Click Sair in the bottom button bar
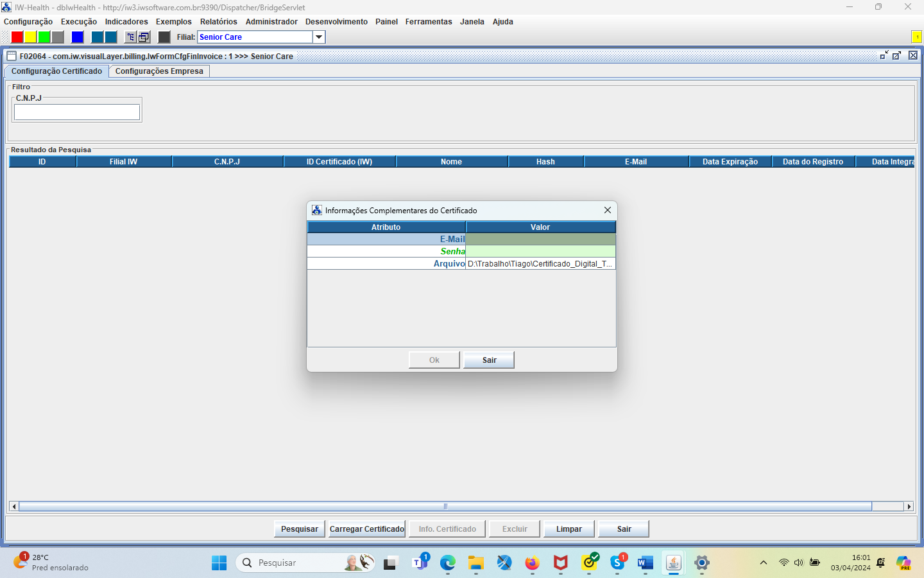This screenshot has width=924, height=578. tap(624, 529)
